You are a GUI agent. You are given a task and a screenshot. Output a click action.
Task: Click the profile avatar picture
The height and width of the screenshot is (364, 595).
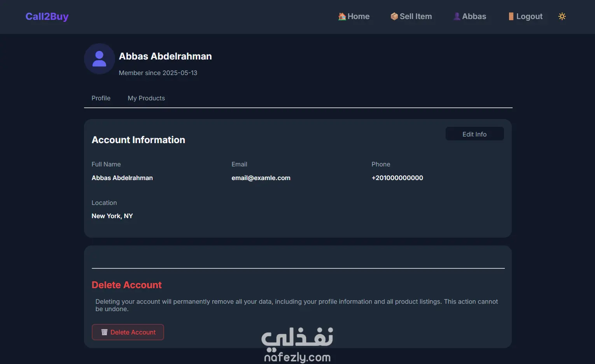coord(99,59)
